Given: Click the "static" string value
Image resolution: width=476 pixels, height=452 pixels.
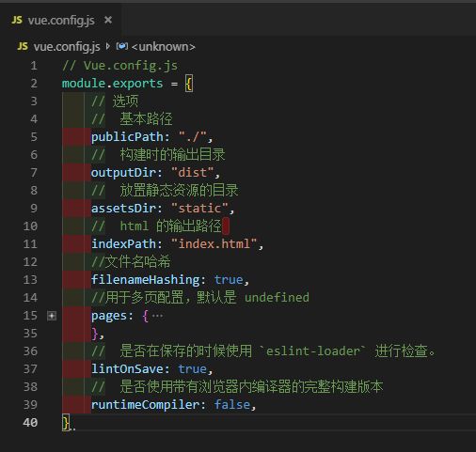Looking at the screenshot, I should click(199, 209).
